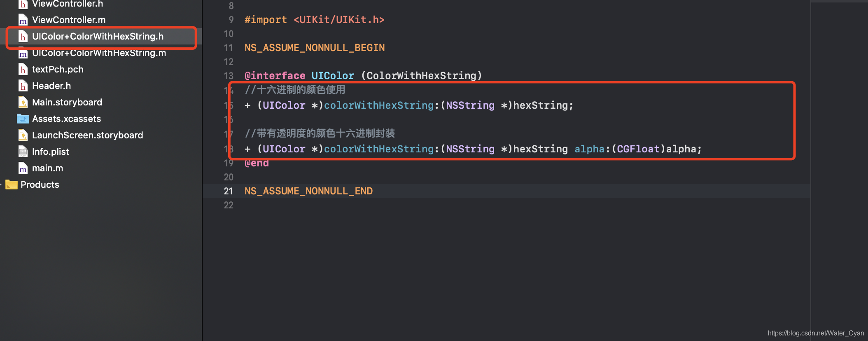Image resolution: width=868 pixels, height=341 pixels.
Task: Click the comment 带有透明度的颜色十六进制封装
Action: pyautogui.click(x=320, y=133)
